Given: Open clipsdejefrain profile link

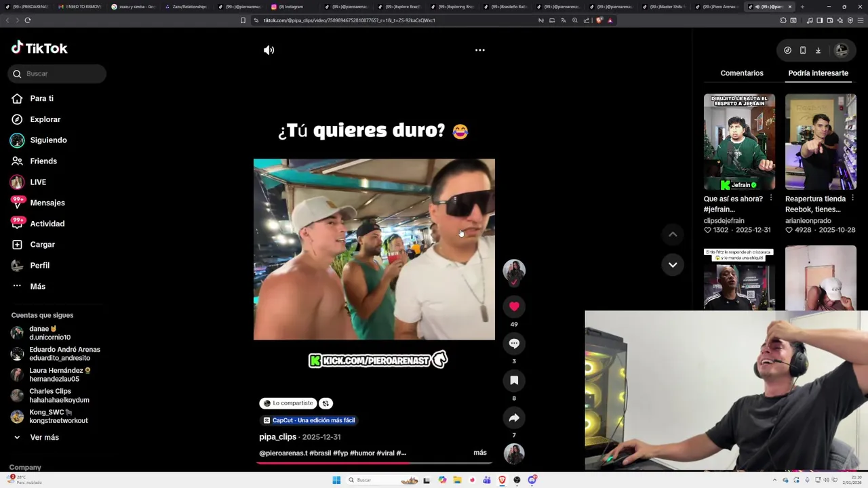Looking at the screenshot, I should 724,221.
